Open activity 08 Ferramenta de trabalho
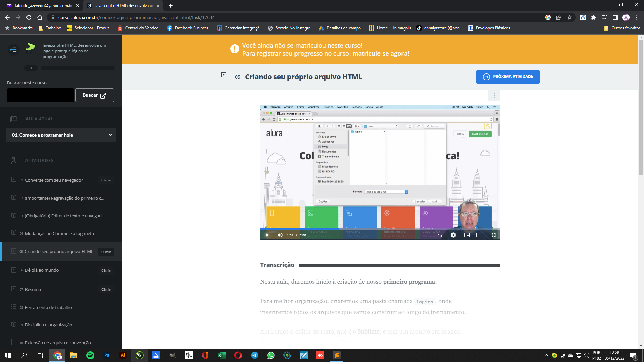The width and height of the screenshot is (644, 362). 61,307
